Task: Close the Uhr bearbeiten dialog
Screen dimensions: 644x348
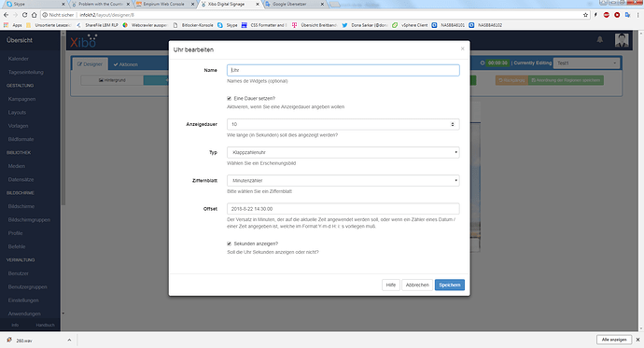Action: point(462,49)
